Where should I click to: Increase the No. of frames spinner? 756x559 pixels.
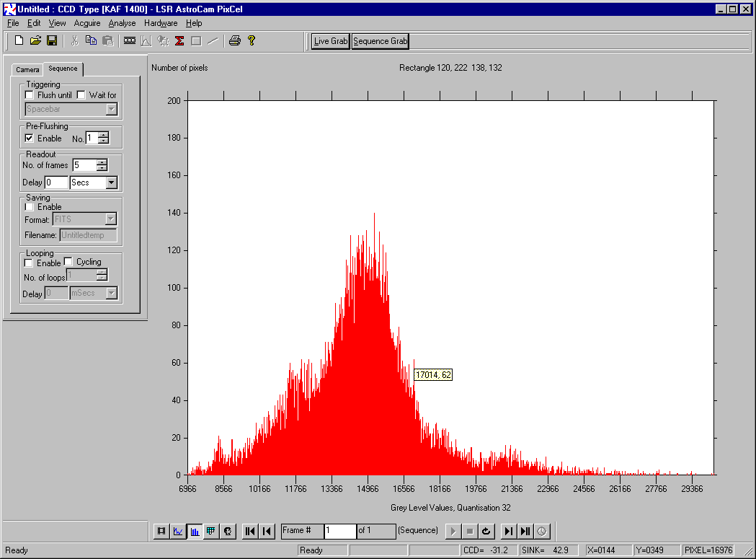coord(102,162)
